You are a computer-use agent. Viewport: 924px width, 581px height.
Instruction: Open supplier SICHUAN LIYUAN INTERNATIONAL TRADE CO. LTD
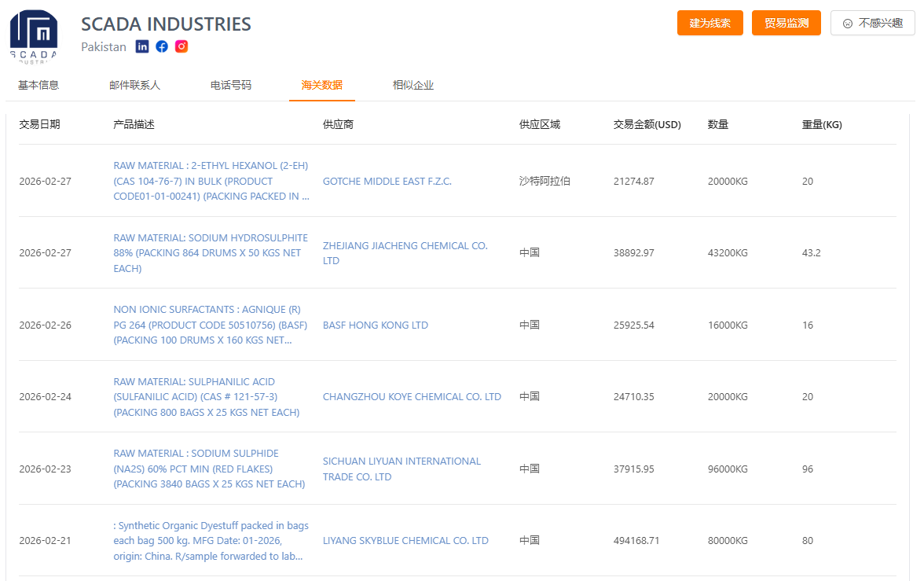click(x=402, y=469)
